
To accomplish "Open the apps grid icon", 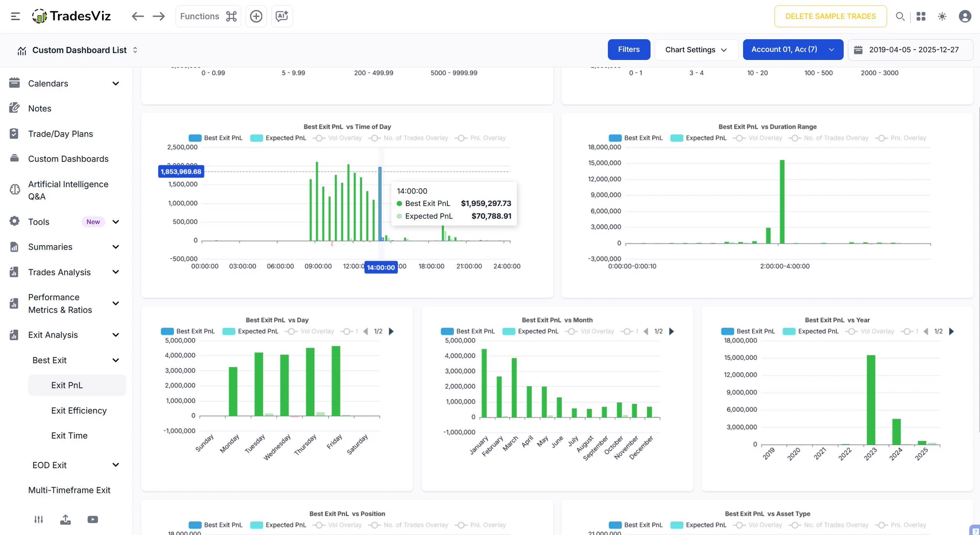I will [921, 16].
